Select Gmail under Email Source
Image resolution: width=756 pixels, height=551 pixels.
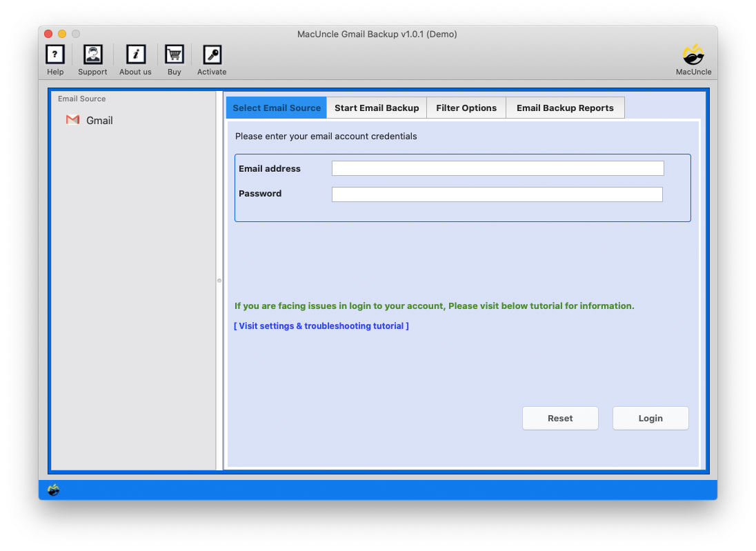click(99, 120)
